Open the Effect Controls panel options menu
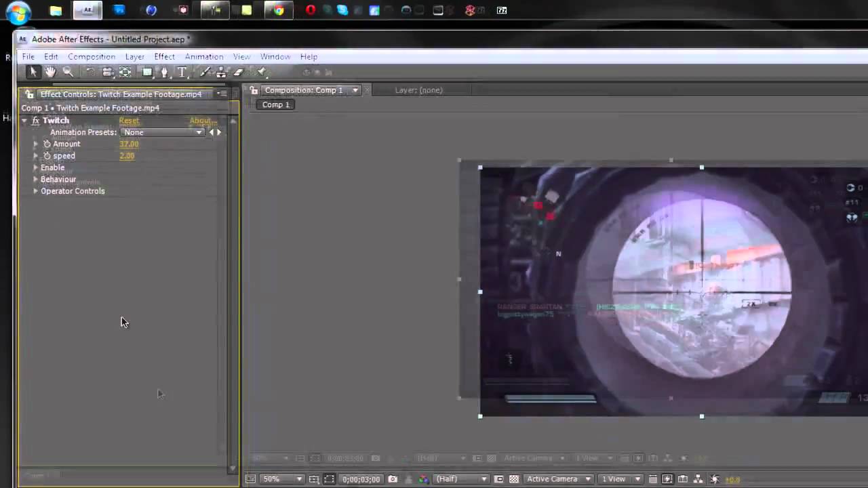868x488 pixels. (222, 94)
